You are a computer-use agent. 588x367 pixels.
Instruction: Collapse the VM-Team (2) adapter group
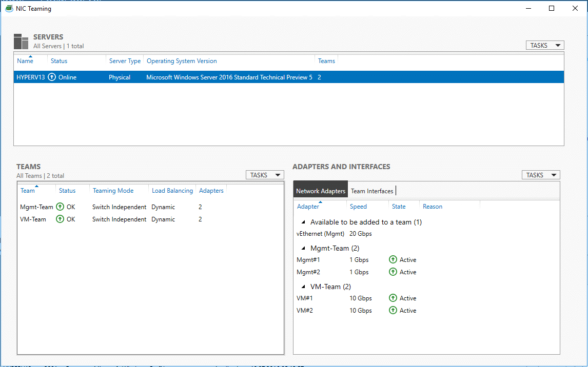303,287
